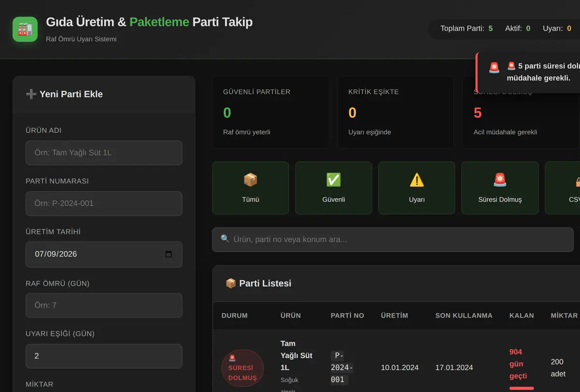580x392 pixels.
Task: Click the SON KULLANMA column header
Action: point(464,316)
